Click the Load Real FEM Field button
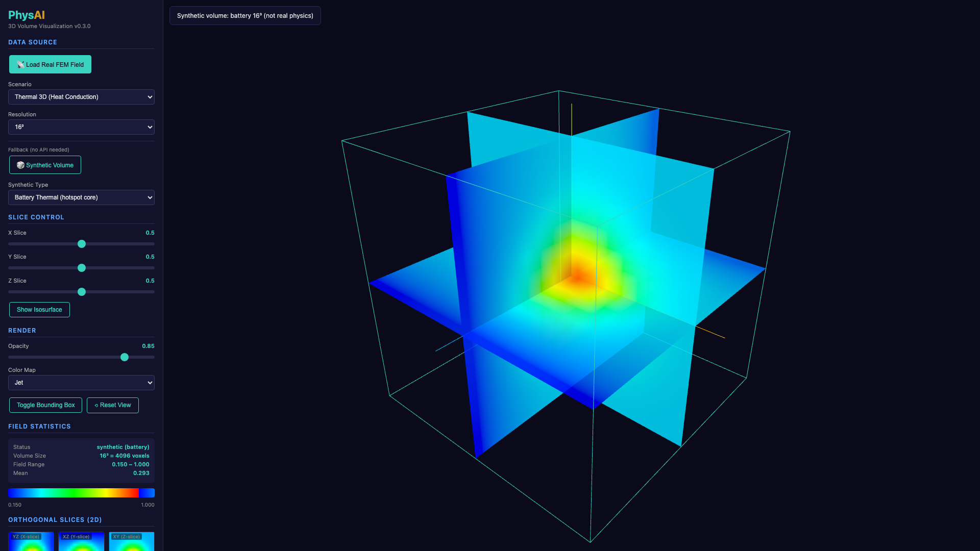980x551 pixels. pos(50,64)
